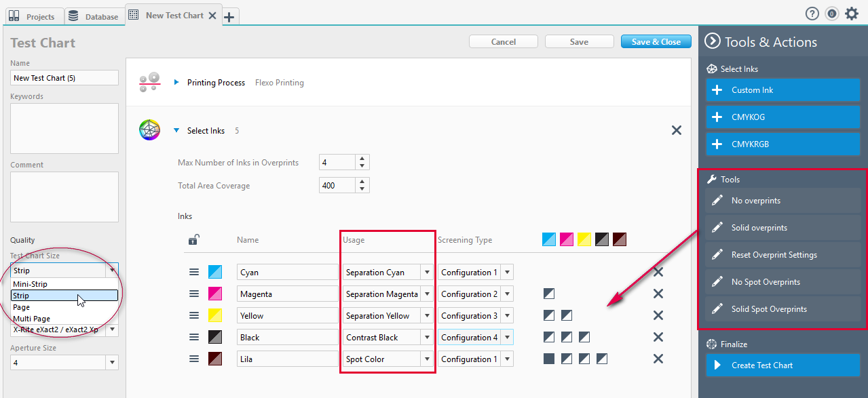Click the Magenta row drag handle
Viewport: 868px width, 398px height.
pos(194,294)
